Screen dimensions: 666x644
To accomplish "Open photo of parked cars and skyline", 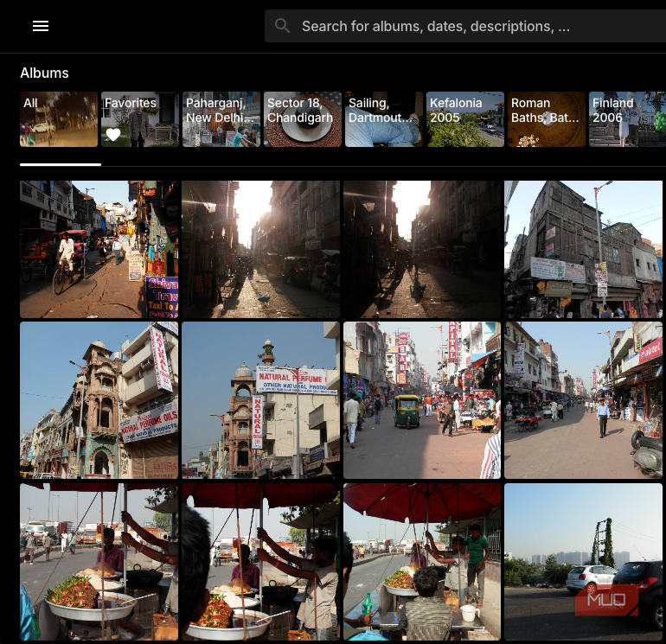I will [583, 562].
